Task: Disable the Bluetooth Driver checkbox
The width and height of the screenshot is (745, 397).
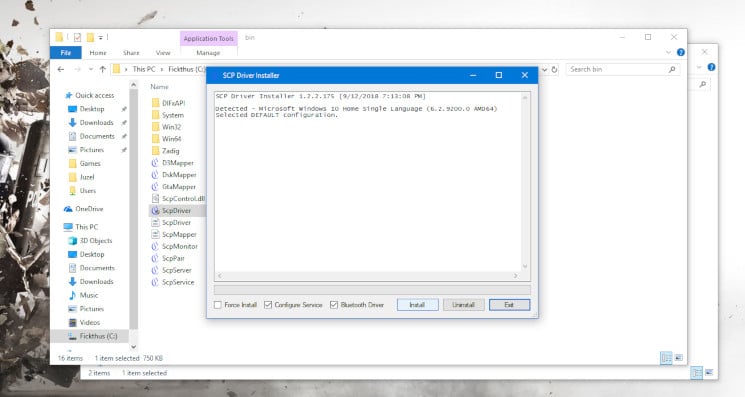Action: 334,305
